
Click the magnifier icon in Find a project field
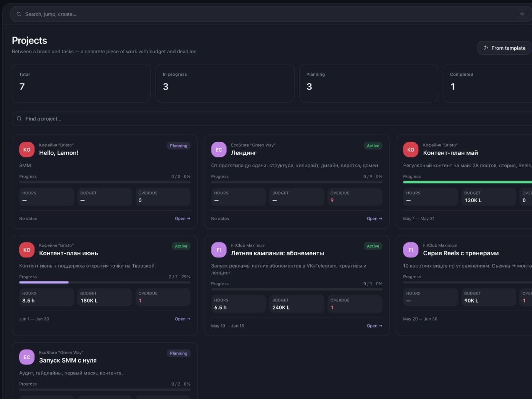pyautogui.click(x=19, y=119)
